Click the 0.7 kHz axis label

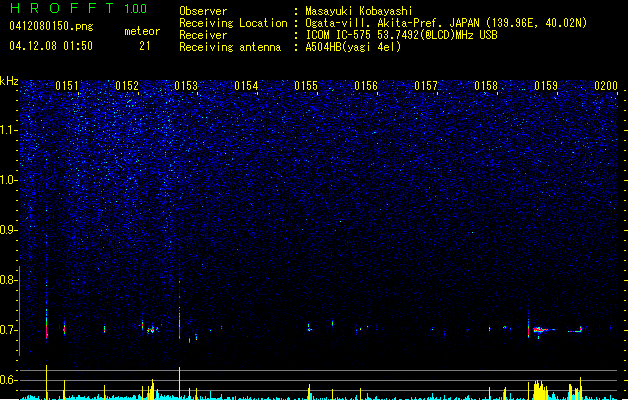(x=9, y=330)
